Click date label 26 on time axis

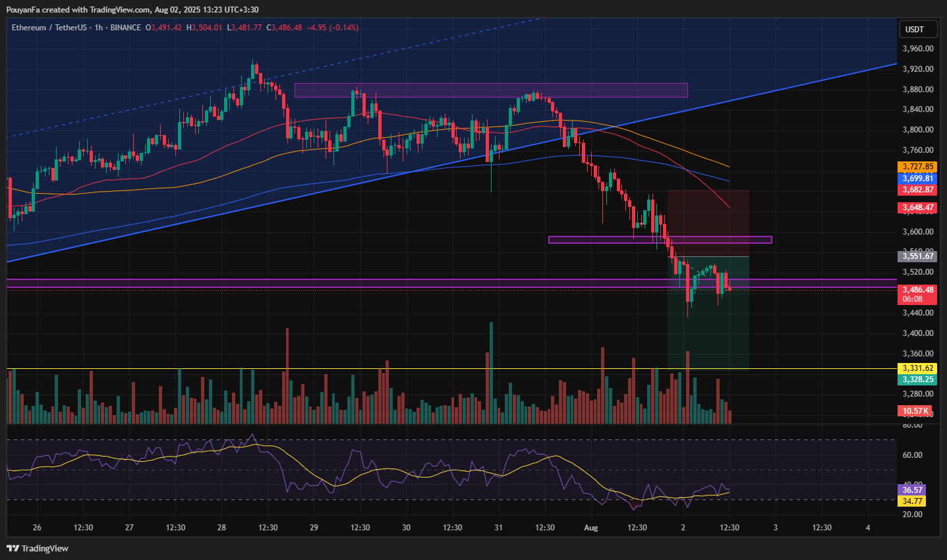(37, 528)
